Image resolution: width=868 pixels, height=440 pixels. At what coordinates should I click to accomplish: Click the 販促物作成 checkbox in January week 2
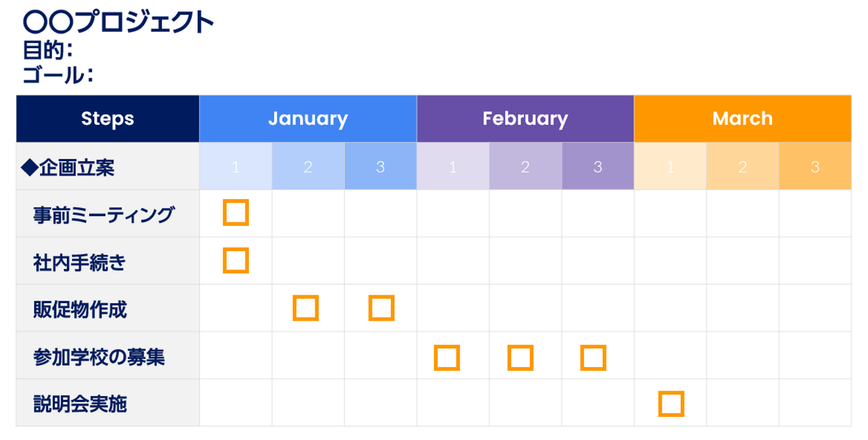click(306, 308)
